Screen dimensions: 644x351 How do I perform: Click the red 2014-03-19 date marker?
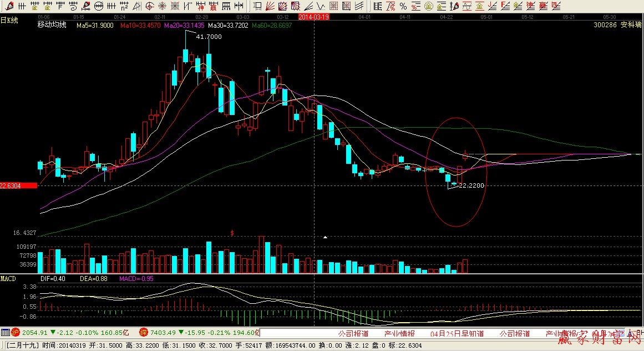click(314, 17)
